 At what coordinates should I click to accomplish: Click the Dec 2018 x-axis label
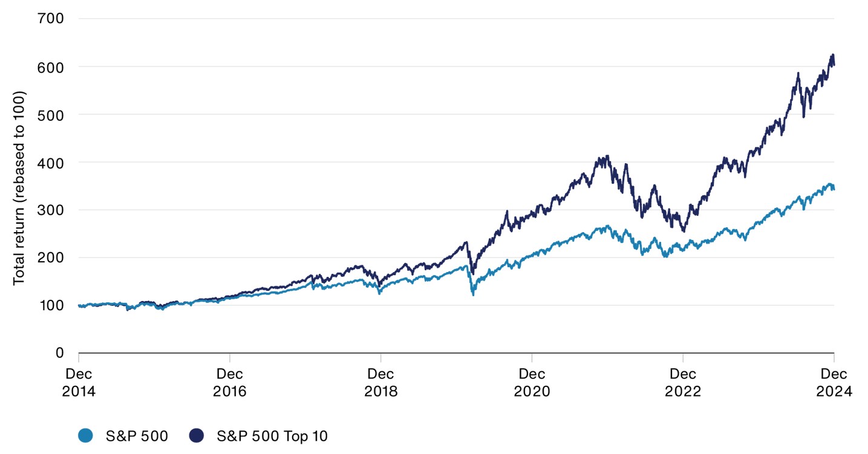tap(380, 383)
